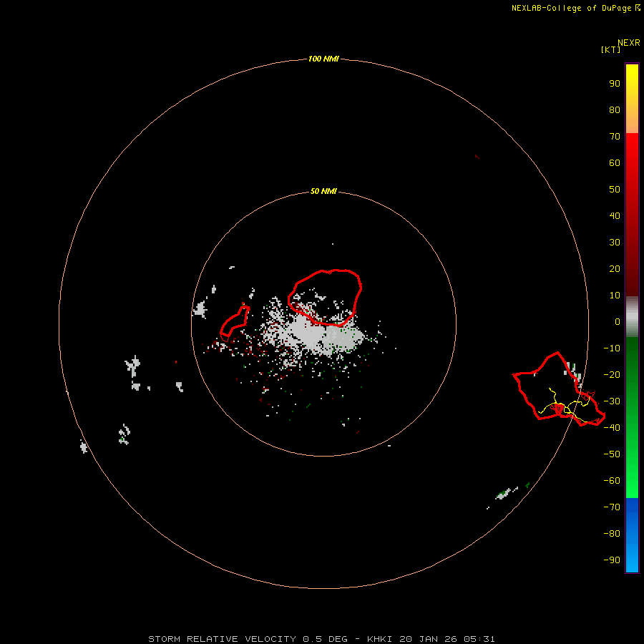Click the -40 value on velocity scale

612,428
